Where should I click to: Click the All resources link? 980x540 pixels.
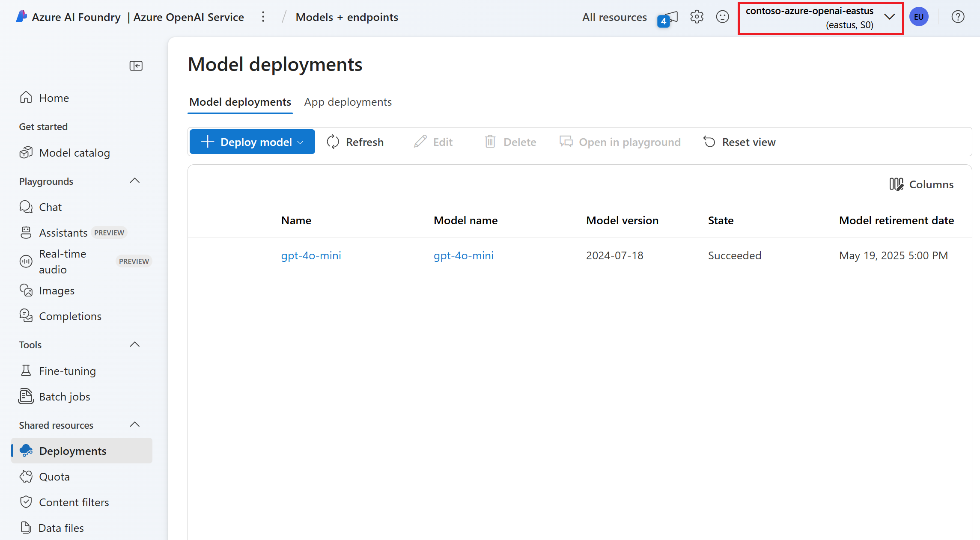pyautogui.click(x=614, y=17)
